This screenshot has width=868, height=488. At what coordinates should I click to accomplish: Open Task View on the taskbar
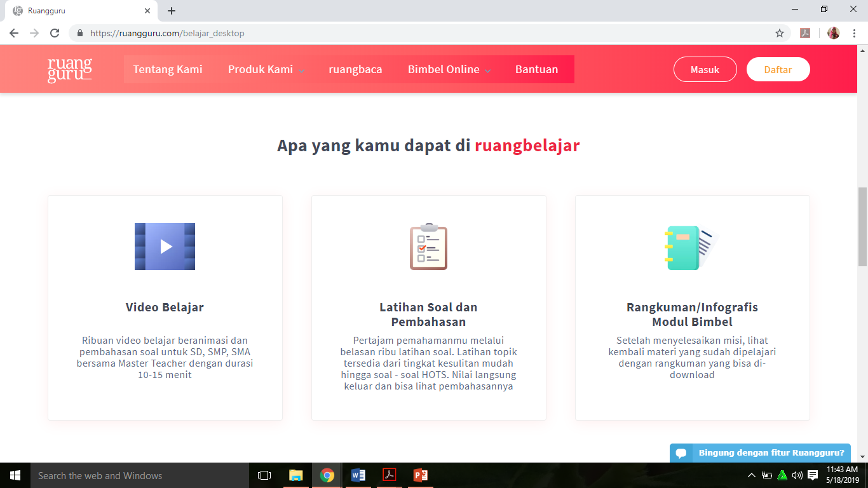(x=264, y=475)
